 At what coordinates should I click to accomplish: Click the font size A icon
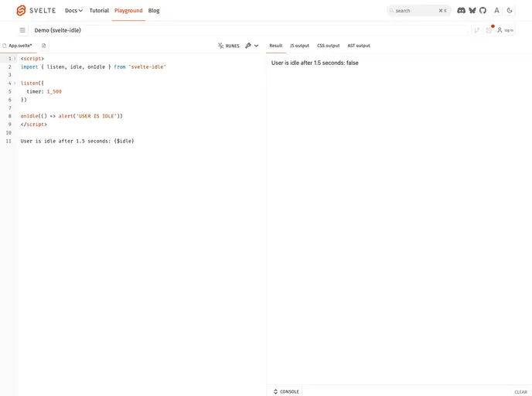[x=496, y=11]
